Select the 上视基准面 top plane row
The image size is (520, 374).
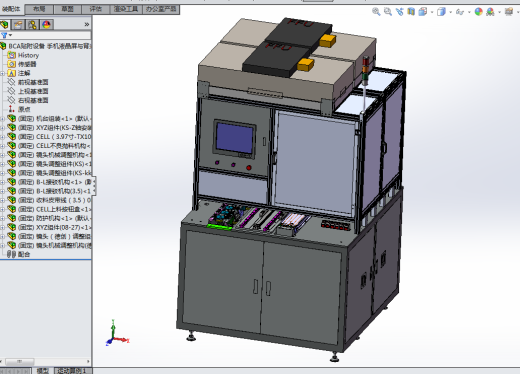pyautogui.click(x=29, y=91)
